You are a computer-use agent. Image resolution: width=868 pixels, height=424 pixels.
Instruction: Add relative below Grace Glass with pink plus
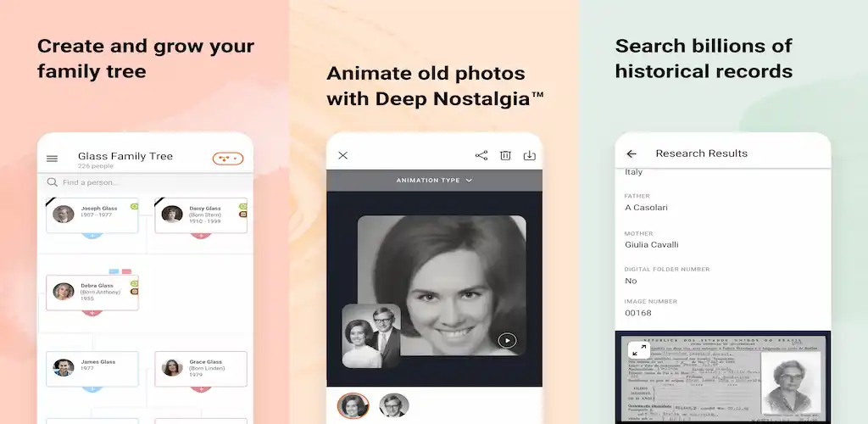pos(201,389)
